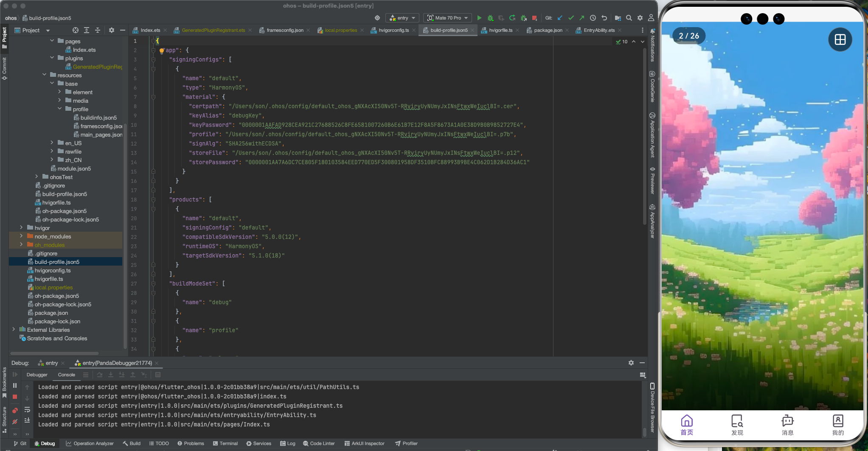This screenshot has height=451, width=868.
Task: Click Resume Program icon in debug panel
Action: [x=15, y=374]
